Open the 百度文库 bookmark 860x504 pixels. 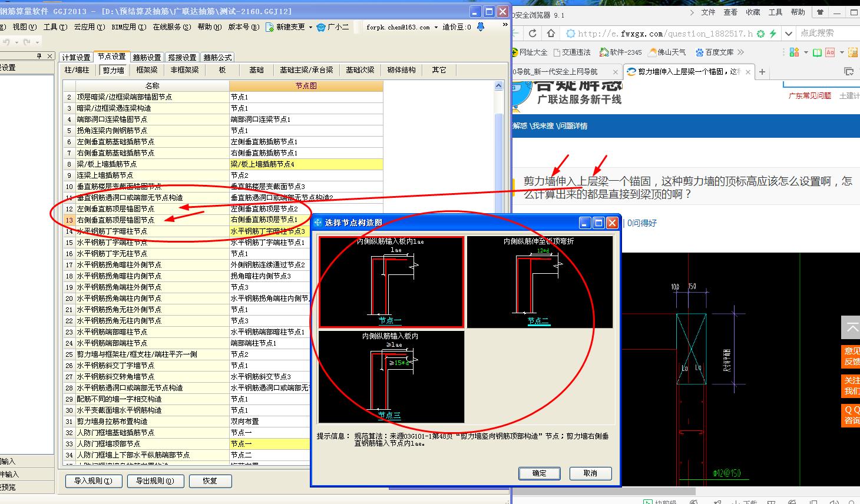[714, 52]
